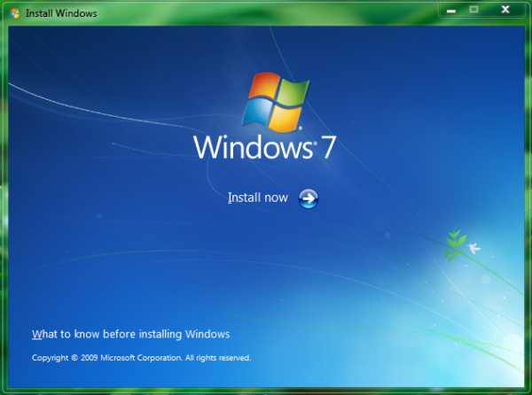Click the blue arrow icon beside Install now

click(308, 198)
